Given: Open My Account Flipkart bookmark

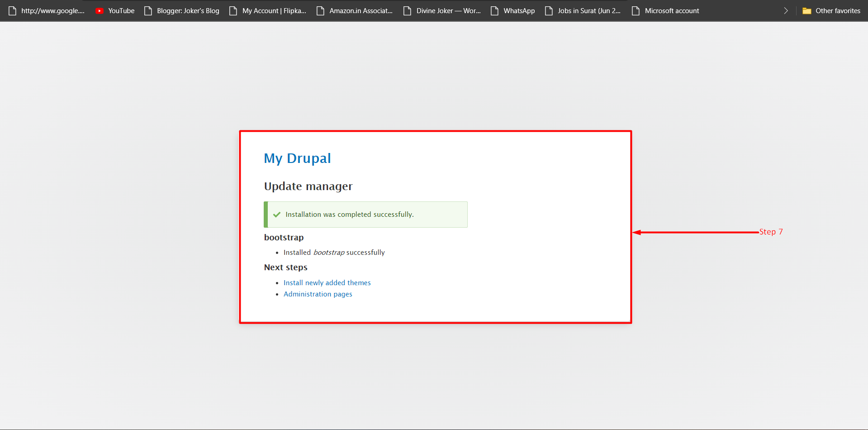Looking at the screenshot, I should (268, 11).
